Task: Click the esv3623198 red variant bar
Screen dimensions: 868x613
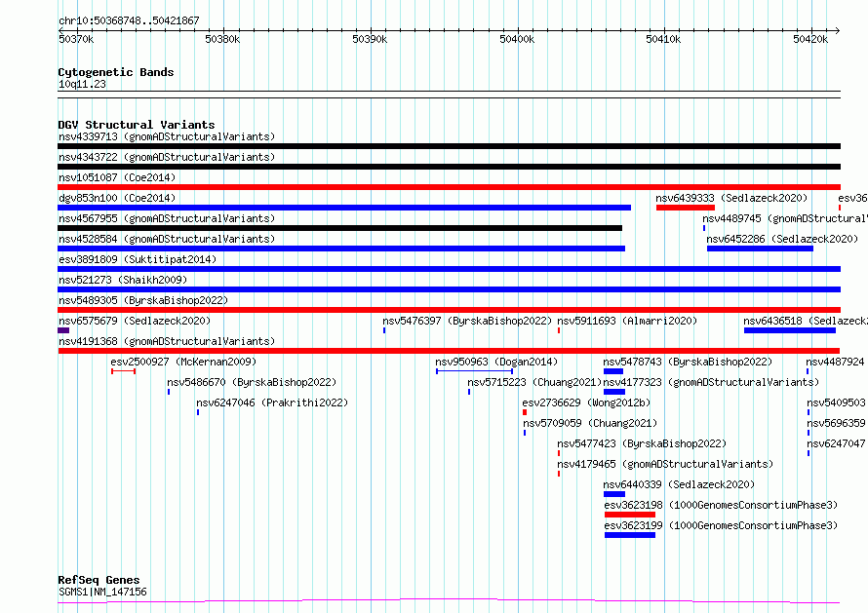Action: (630, 515)
